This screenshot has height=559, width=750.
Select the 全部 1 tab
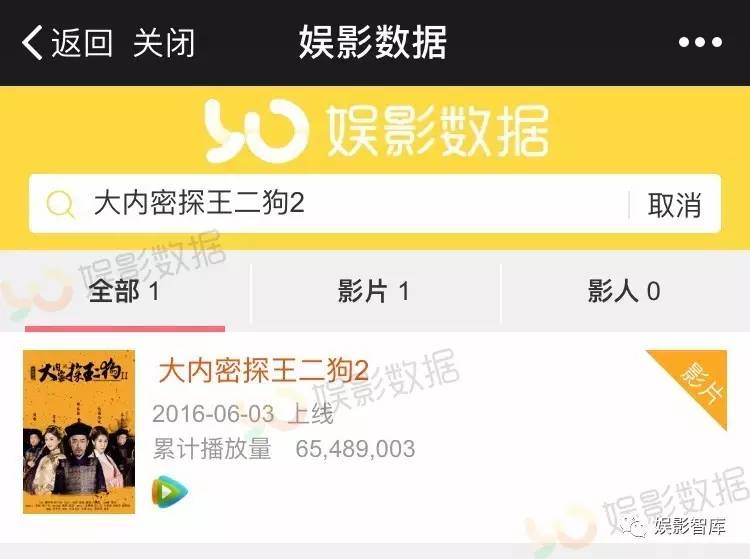click(x=125, y=291)
